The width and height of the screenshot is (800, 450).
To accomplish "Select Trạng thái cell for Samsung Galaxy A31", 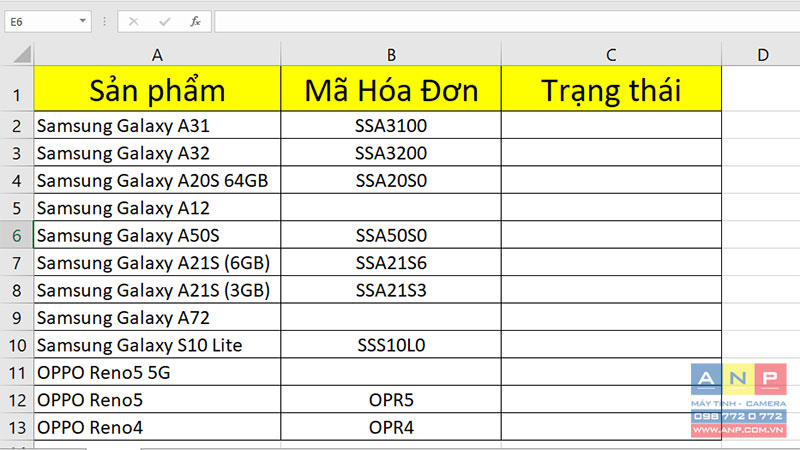I will click(611, 126).
